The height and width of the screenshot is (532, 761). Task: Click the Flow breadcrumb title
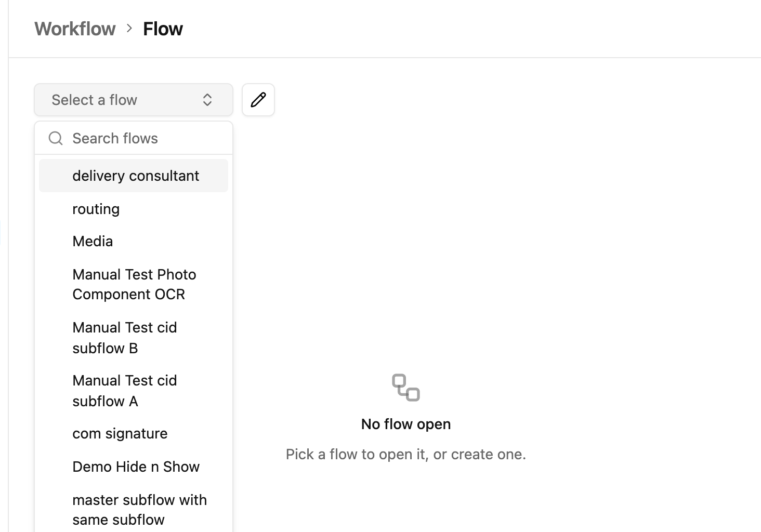163,29
